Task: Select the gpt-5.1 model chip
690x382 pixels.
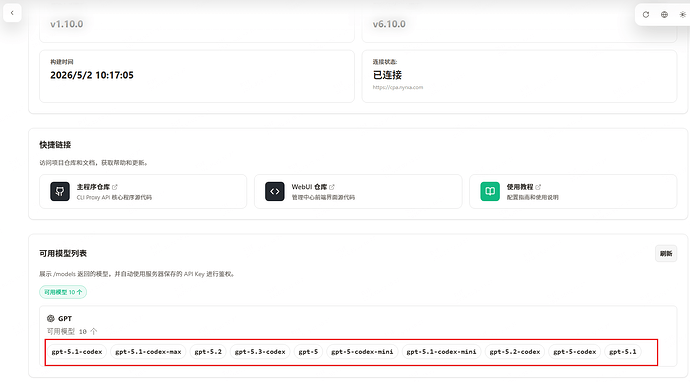Action: click(x=623, y=352)
